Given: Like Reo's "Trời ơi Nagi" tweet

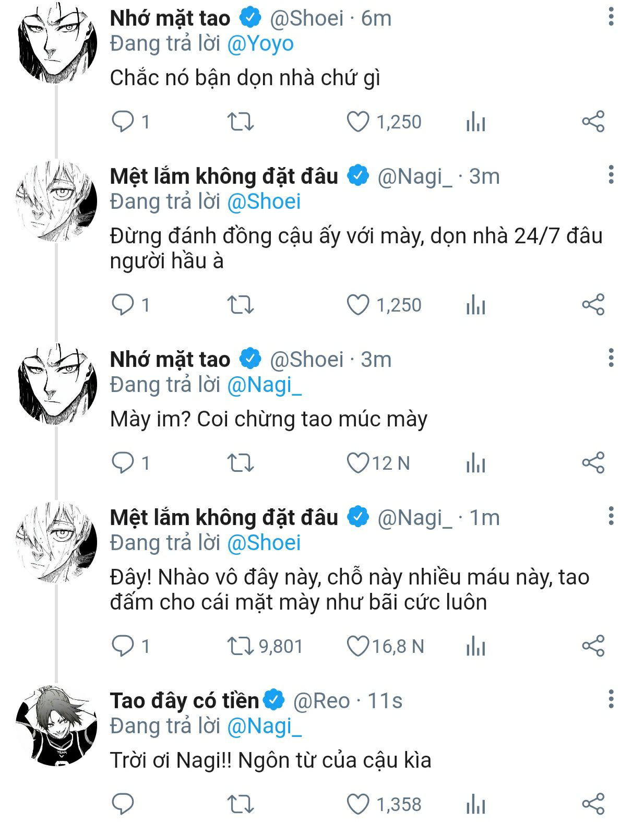Looking at the screenshot, I should pyautogui.click(x=358, y=804).
